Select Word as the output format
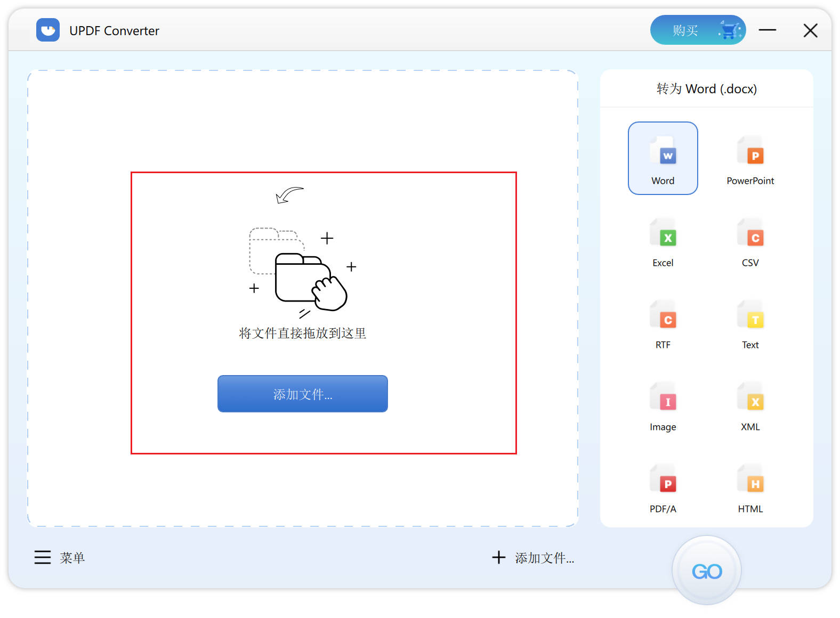840x618 pixels. click(663, 158)
